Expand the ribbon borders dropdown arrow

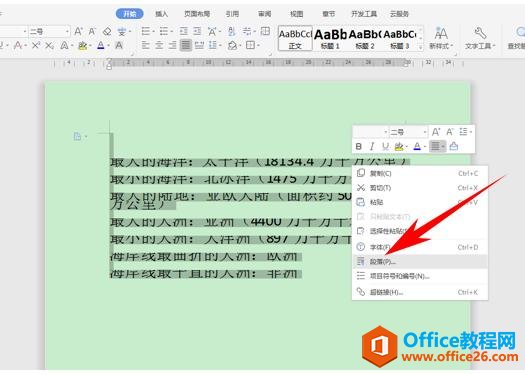click(x=258, y=45)
